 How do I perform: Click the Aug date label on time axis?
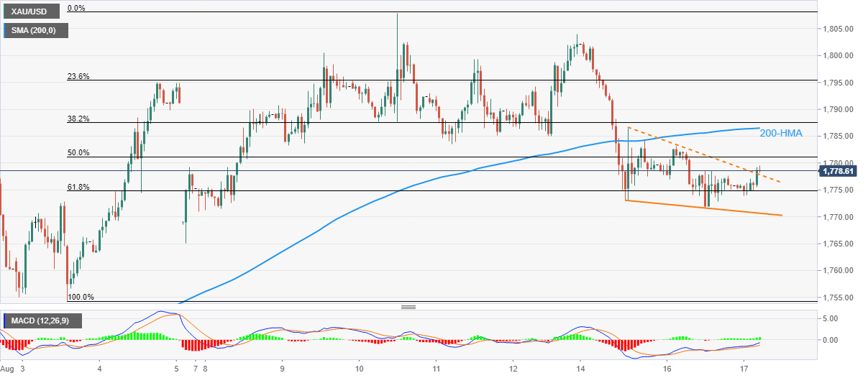pos(9,367)
